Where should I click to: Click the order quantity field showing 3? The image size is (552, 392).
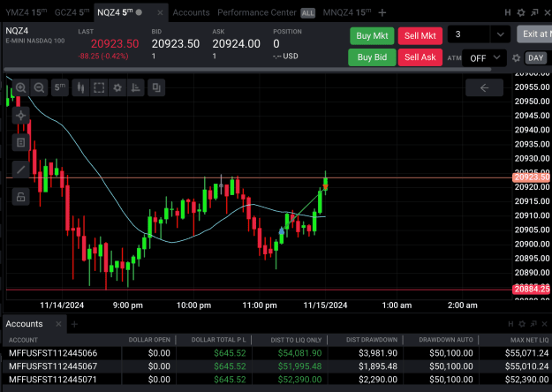469,34
